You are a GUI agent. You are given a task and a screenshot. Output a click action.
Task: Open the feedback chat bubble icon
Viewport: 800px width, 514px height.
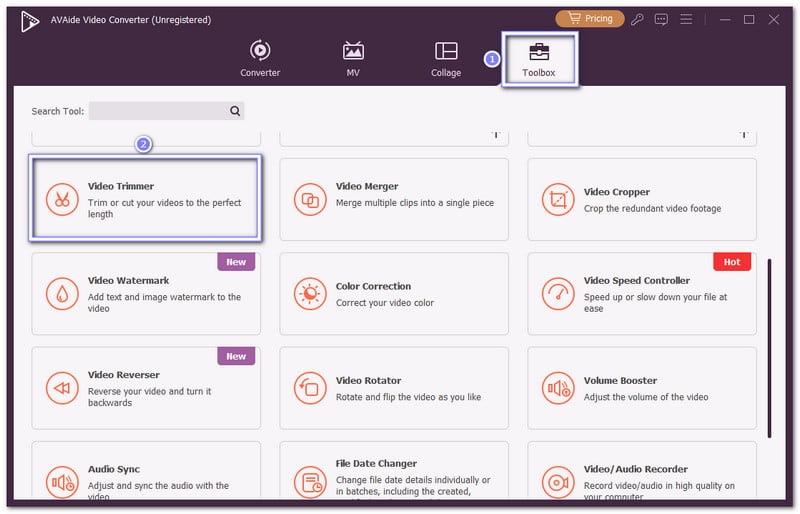(x=661, y=19)
